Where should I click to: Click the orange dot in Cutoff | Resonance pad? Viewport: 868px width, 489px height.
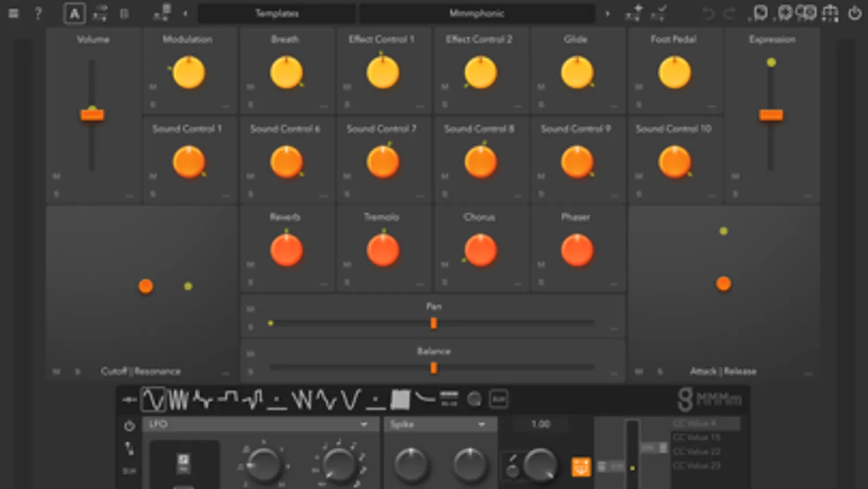click(145, 286)
